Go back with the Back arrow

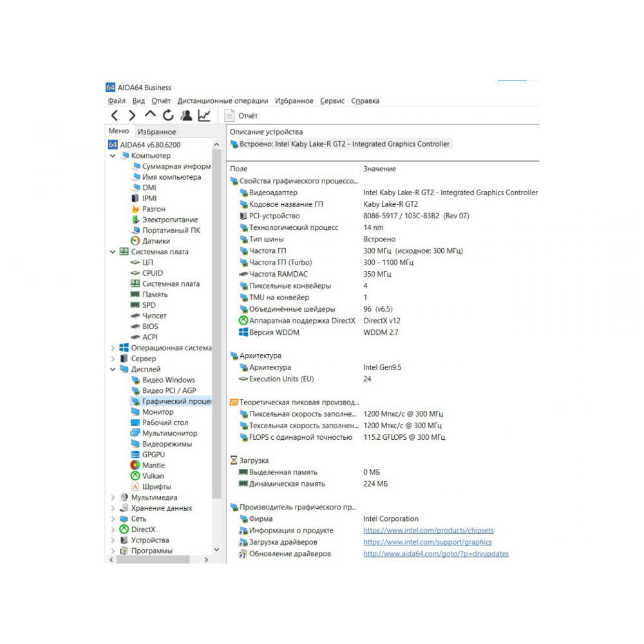(x=115, y=116)
